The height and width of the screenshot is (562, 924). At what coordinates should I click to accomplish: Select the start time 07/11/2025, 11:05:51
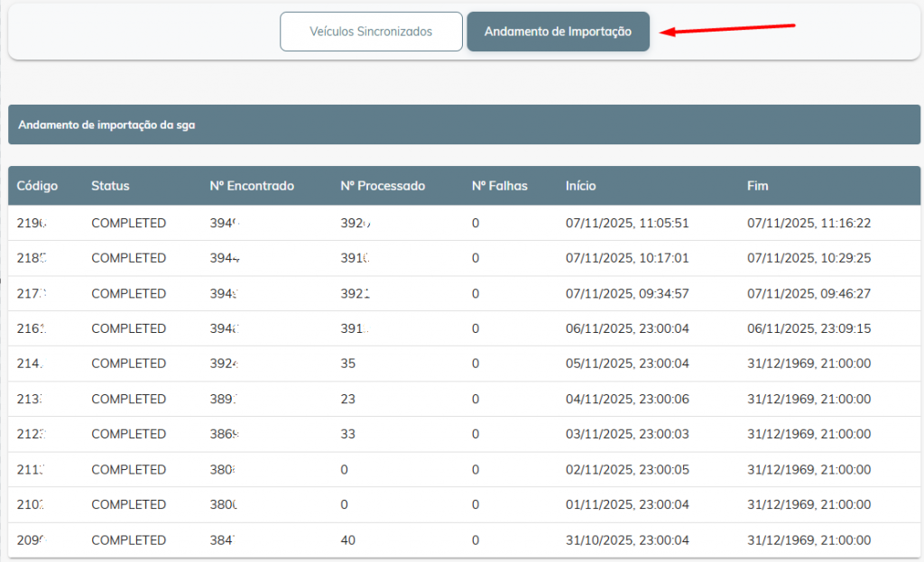[627, 223]
